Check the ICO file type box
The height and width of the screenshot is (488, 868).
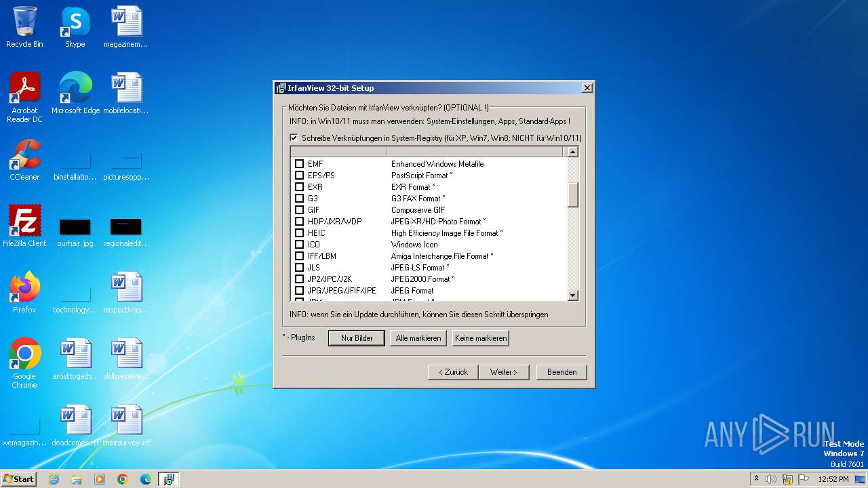point(299,245)
